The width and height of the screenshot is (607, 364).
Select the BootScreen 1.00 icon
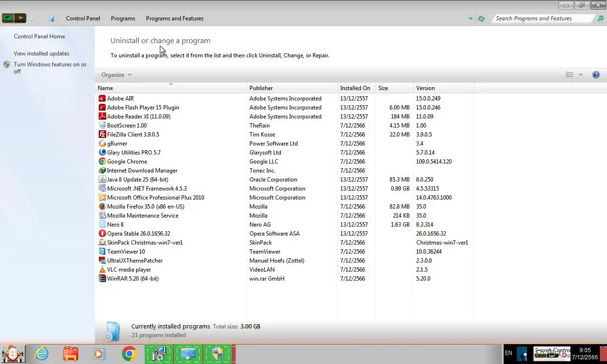(x=102, y=126)
